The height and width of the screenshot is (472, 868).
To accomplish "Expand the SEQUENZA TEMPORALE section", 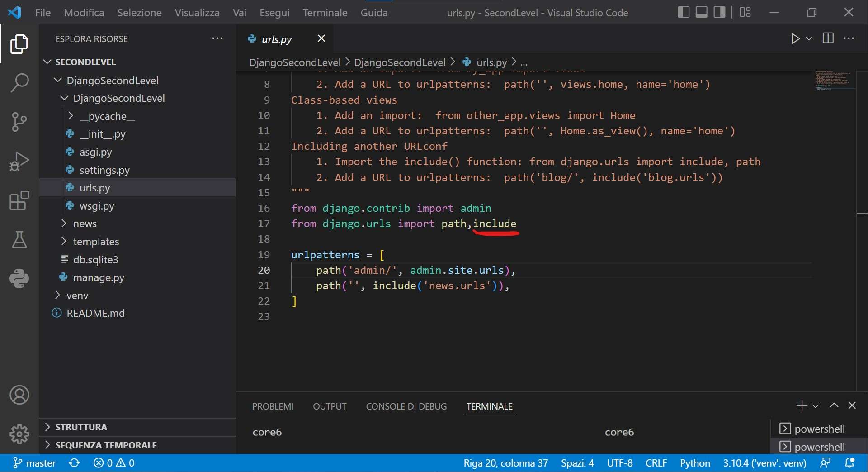I will click(x=137, y=445).
